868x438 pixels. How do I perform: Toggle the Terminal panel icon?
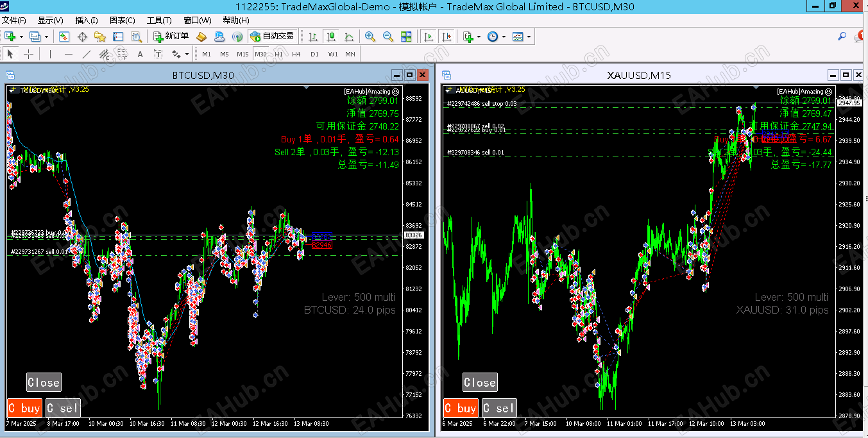[118, 37]
